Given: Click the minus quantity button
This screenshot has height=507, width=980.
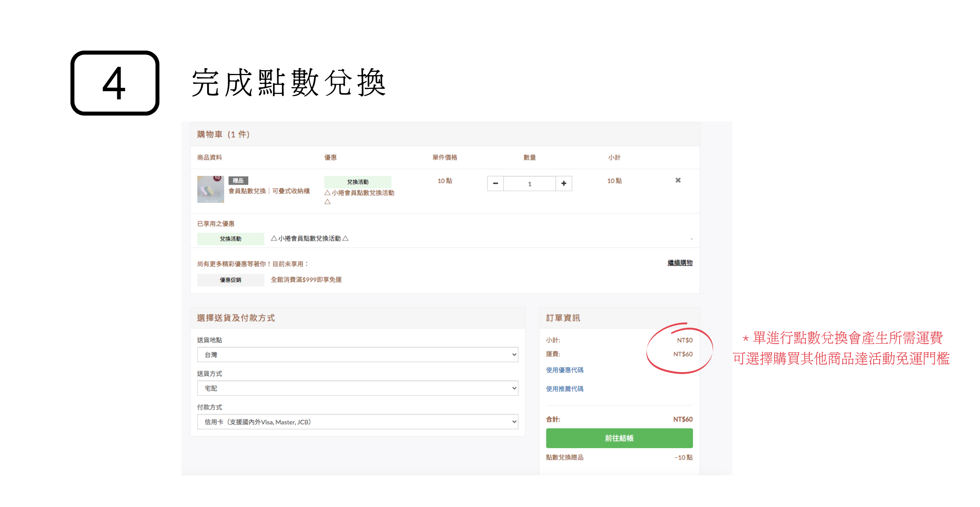Looking at the screenshot, I should pos(495,184).
